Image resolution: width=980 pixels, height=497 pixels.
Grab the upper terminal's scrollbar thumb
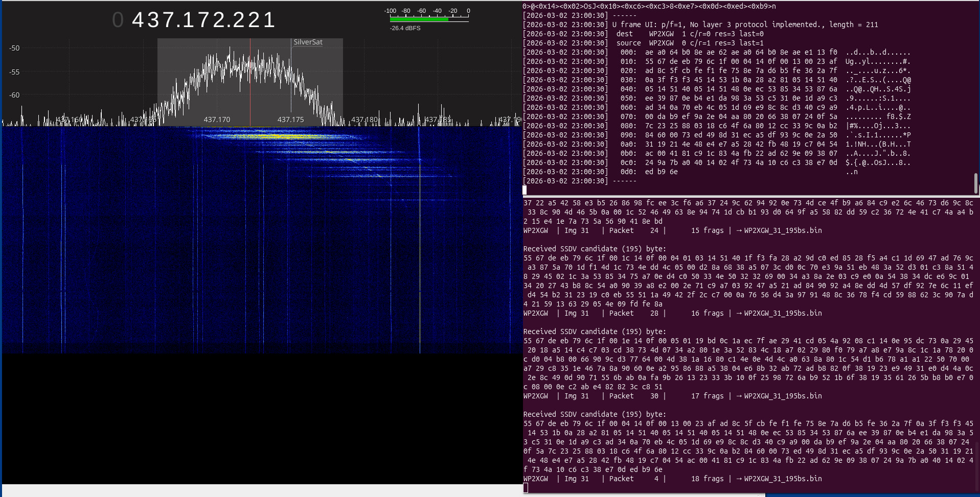pyautogui.click(x=975, y=183)
